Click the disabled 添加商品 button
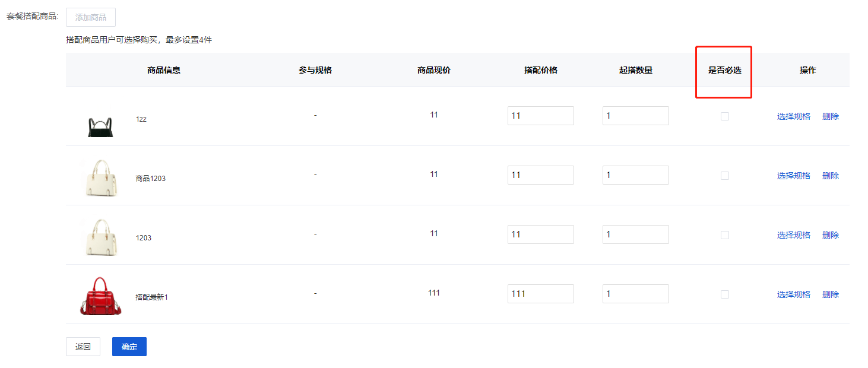 pos(91,17)
